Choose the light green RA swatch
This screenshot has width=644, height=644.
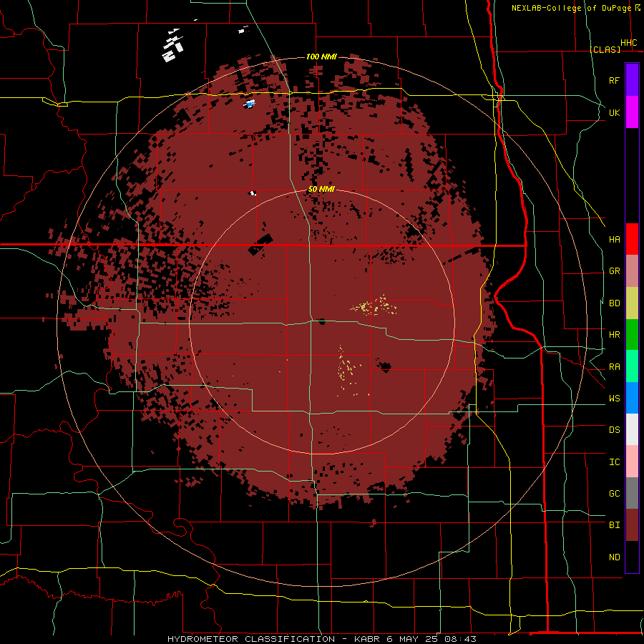(x=632, y=366)
